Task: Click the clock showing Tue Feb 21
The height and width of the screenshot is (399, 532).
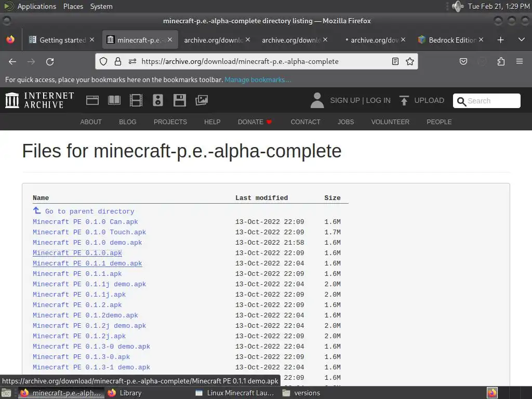Action: [498, 6]
